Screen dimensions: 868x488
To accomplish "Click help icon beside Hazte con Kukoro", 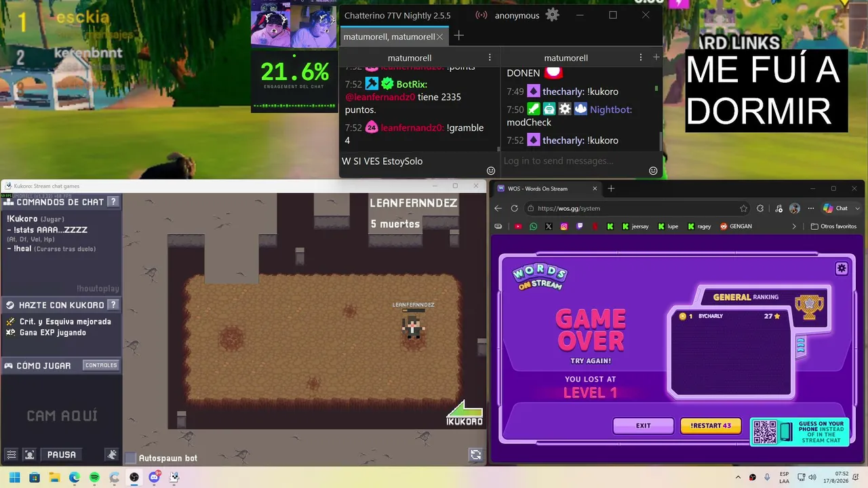I will point(113,305).
